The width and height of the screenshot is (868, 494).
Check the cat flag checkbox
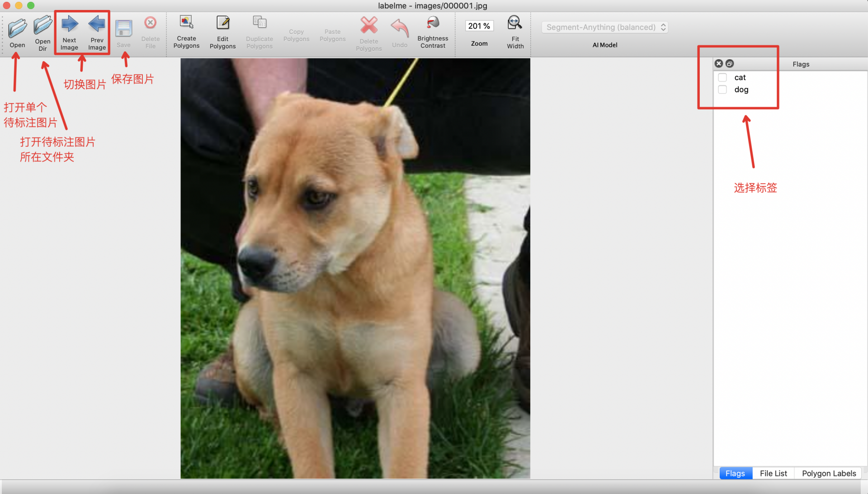point(722,77)
